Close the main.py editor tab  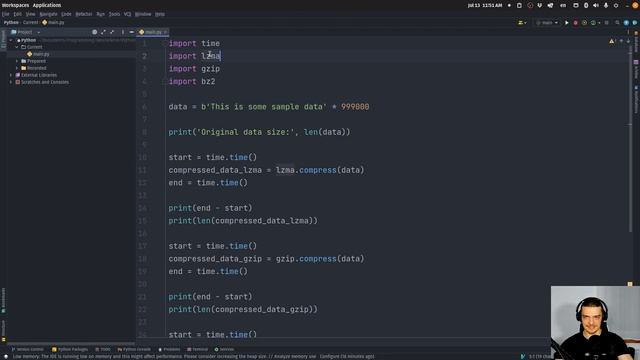pyautogui.click(x=165, y=32)
